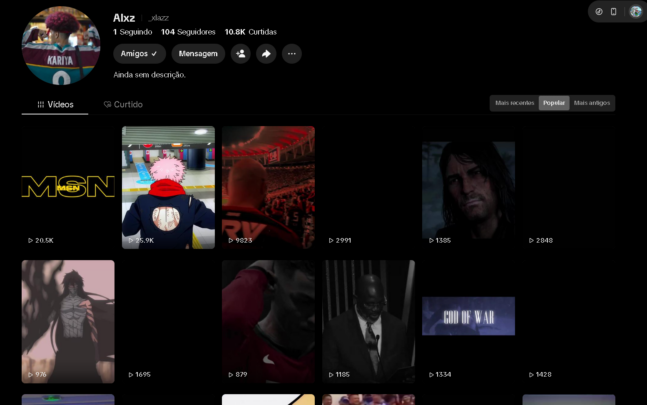
Task: Switch to the Curtido tab
Action: (x=123, y=104)
